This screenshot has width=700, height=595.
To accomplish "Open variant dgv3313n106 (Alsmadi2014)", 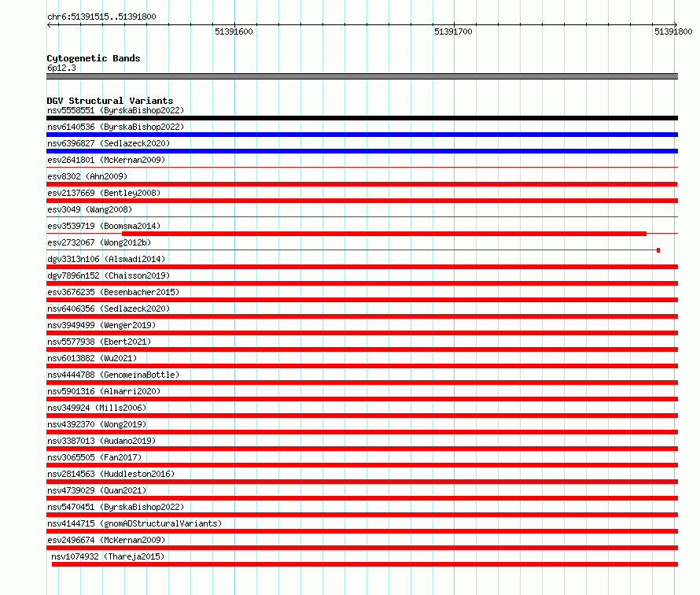I will point(106,259).
